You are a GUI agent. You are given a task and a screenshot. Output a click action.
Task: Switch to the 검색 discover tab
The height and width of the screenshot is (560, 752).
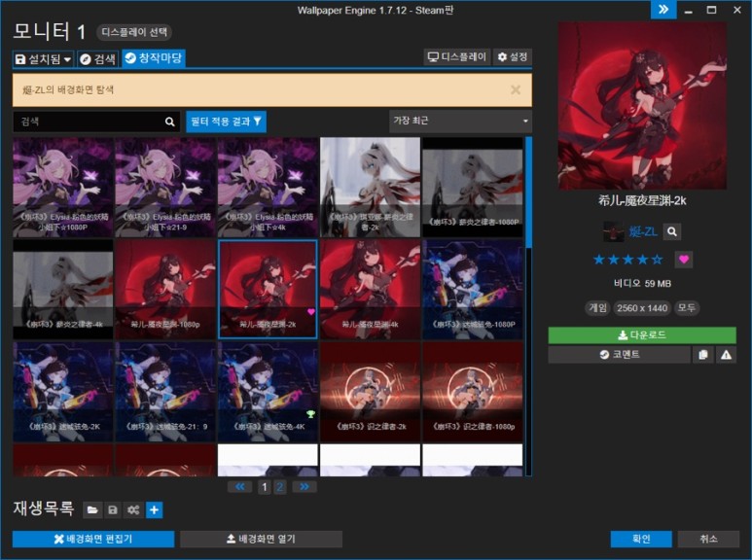(x=98, y=59)
